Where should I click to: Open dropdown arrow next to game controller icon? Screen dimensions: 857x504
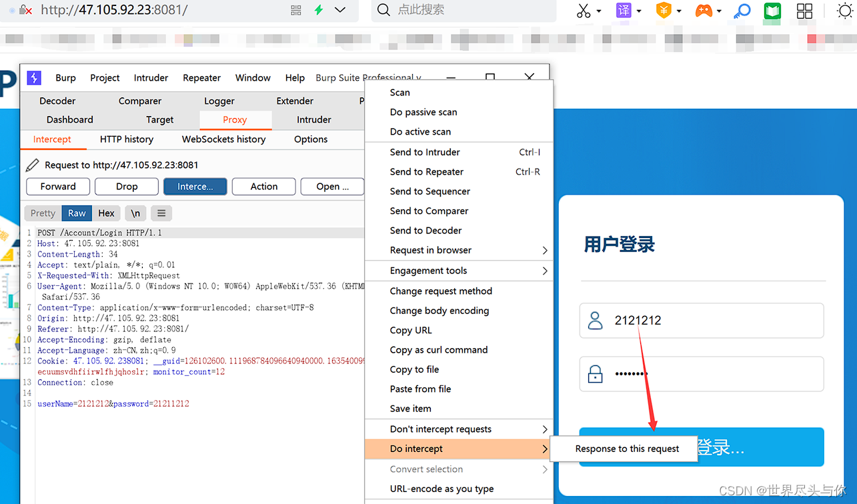[719, 11]
